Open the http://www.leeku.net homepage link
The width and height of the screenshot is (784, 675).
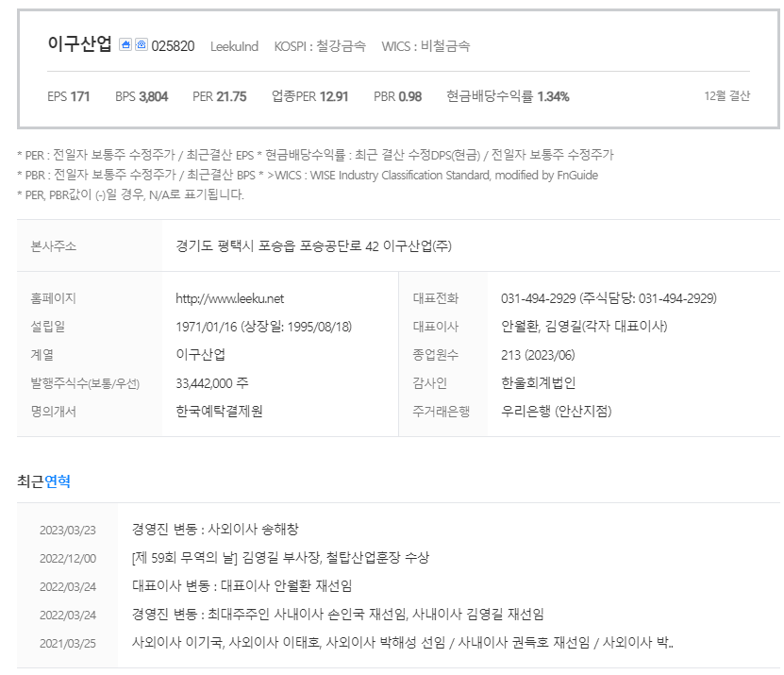click(229, 298)
